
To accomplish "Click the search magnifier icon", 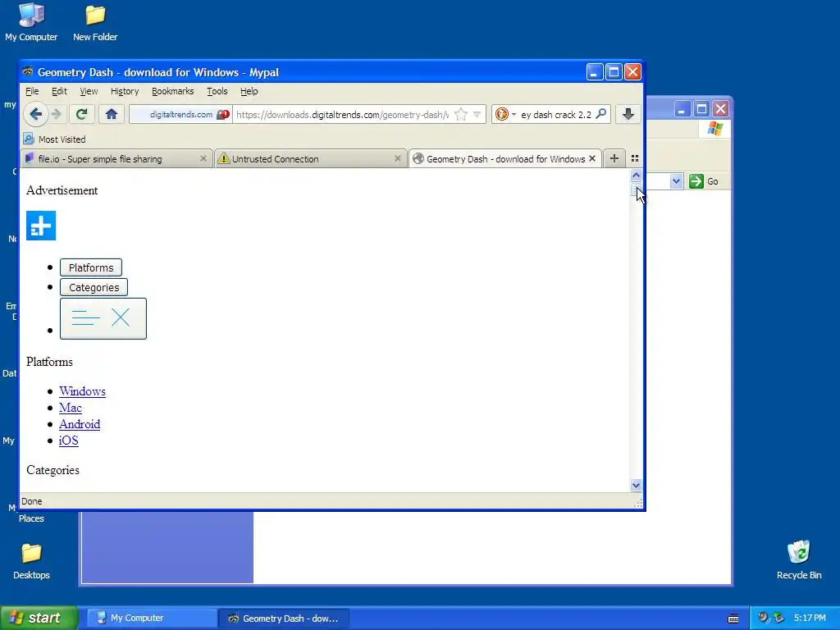I will tap(601, 114).
